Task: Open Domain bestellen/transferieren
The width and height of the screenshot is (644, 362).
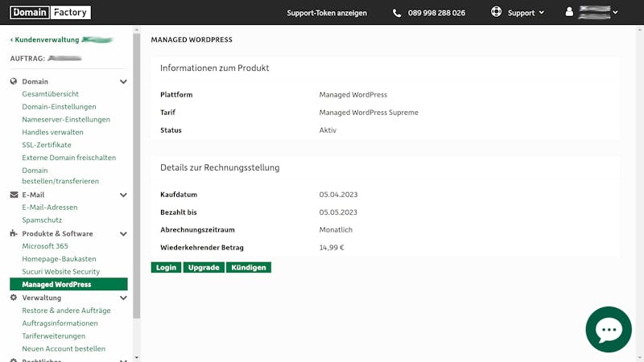Action: coord(60,175)
